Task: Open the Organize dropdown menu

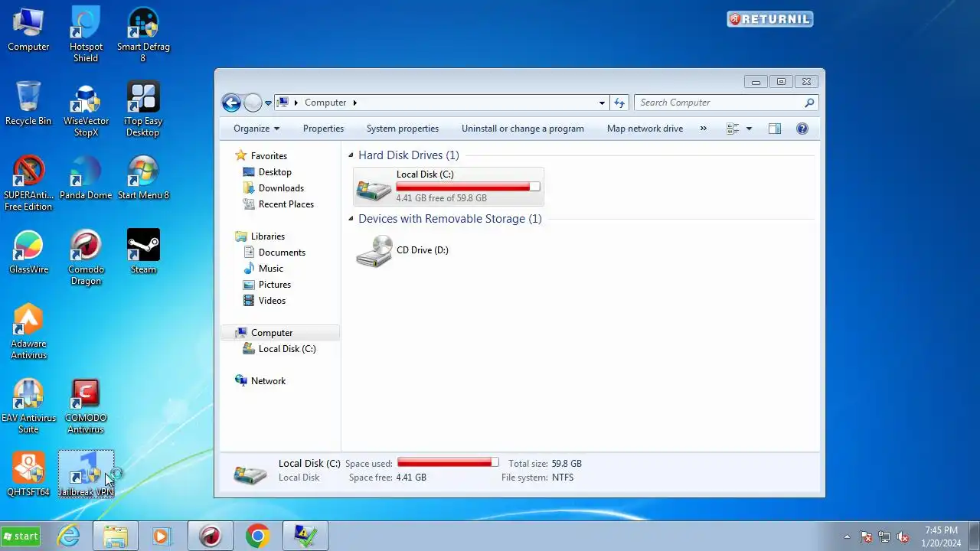Action: pos(256,129)
